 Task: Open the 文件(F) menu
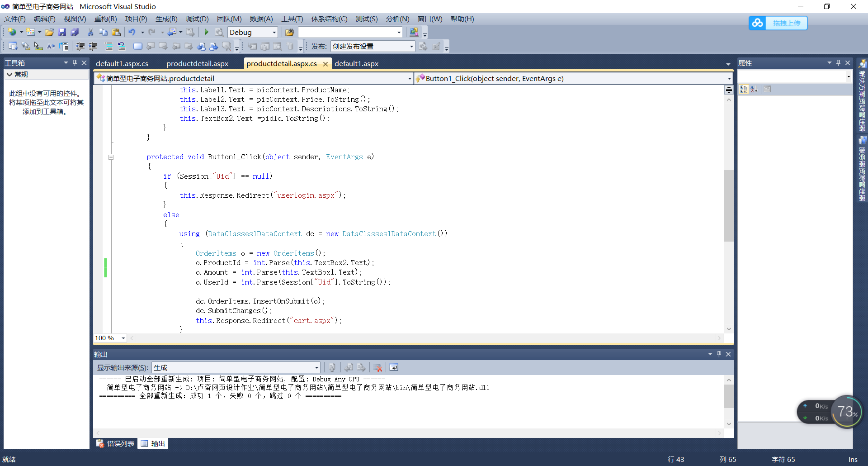pyautogui.click(x=15, y=19)
